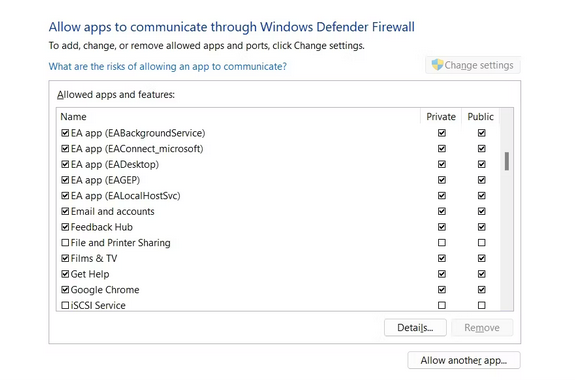
Task: Toggle Private for Get Help
Action: [x=442, y=274]
